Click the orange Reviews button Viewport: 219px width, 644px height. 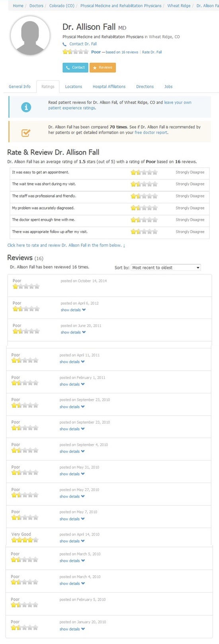103,68
